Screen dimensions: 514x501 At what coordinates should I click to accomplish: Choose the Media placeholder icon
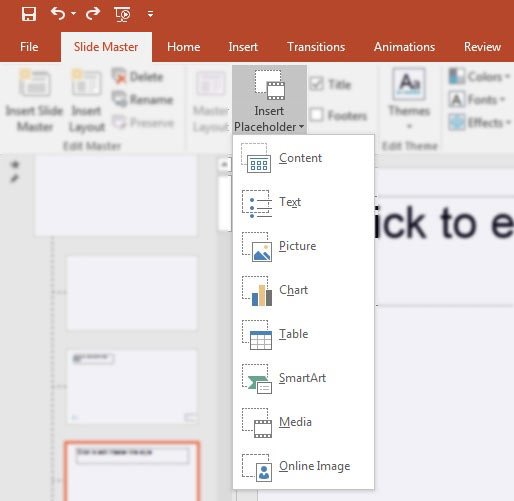pos(257,423)
